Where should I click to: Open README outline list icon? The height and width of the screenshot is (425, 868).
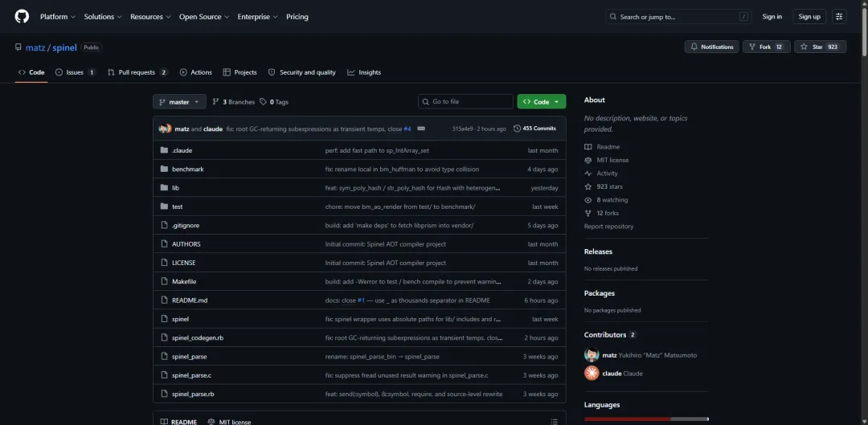click(554, 422)
